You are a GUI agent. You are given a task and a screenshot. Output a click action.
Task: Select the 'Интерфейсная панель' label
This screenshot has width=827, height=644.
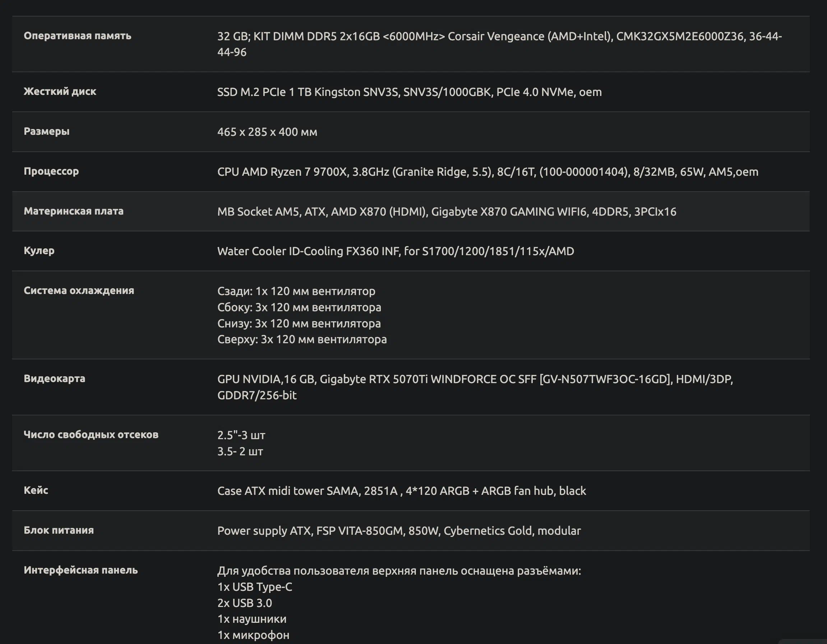tap(81, 570)
